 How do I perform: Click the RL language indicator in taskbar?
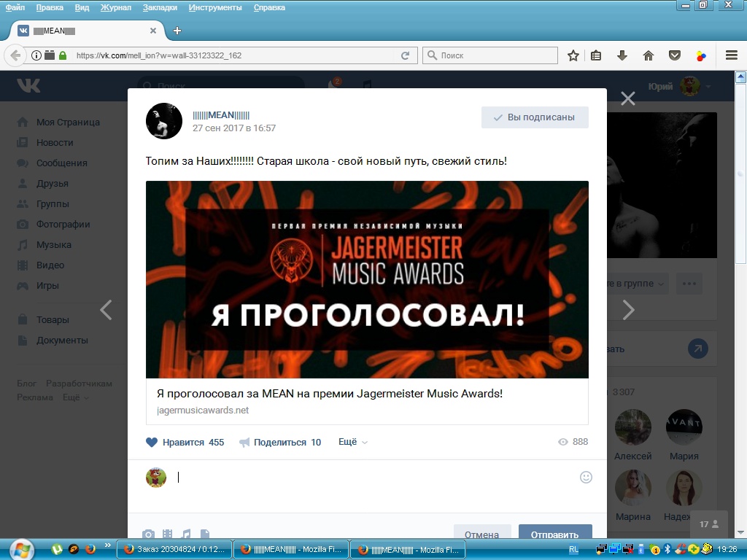tap(573, 549)
